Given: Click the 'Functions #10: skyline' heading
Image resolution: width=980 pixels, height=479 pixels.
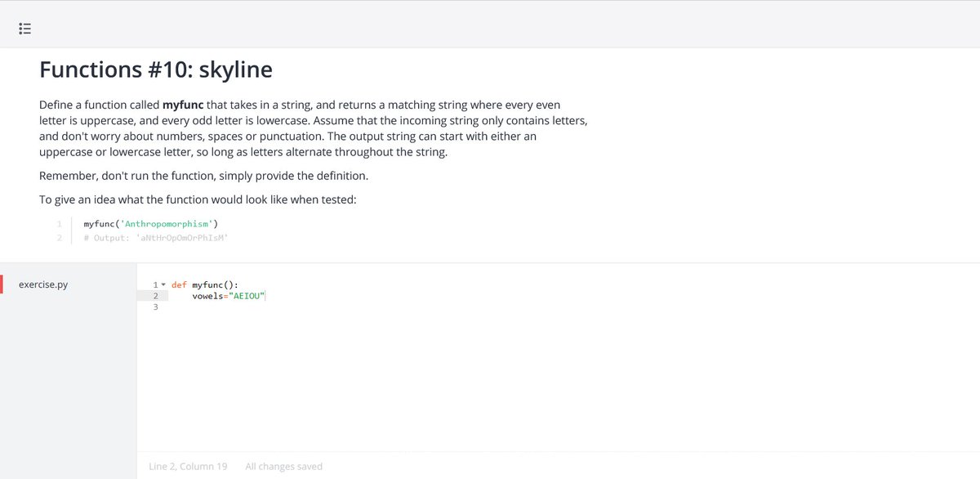Looking at the screenshot, I should (156, 70).
